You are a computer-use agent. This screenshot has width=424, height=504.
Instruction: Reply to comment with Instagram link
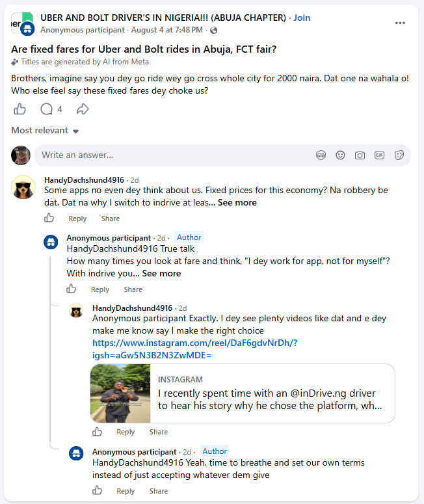point(126,432)
